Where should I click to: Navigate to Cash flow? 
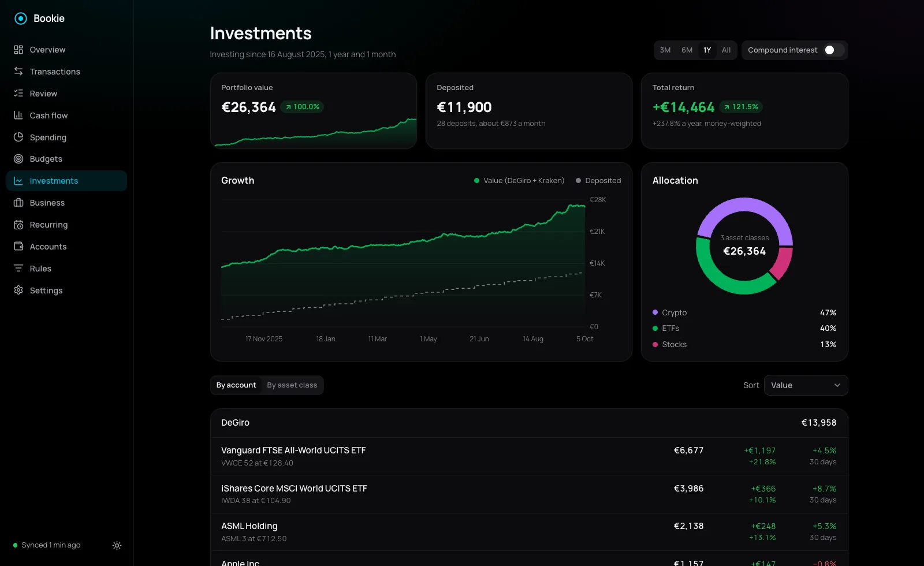click(66, 116)
